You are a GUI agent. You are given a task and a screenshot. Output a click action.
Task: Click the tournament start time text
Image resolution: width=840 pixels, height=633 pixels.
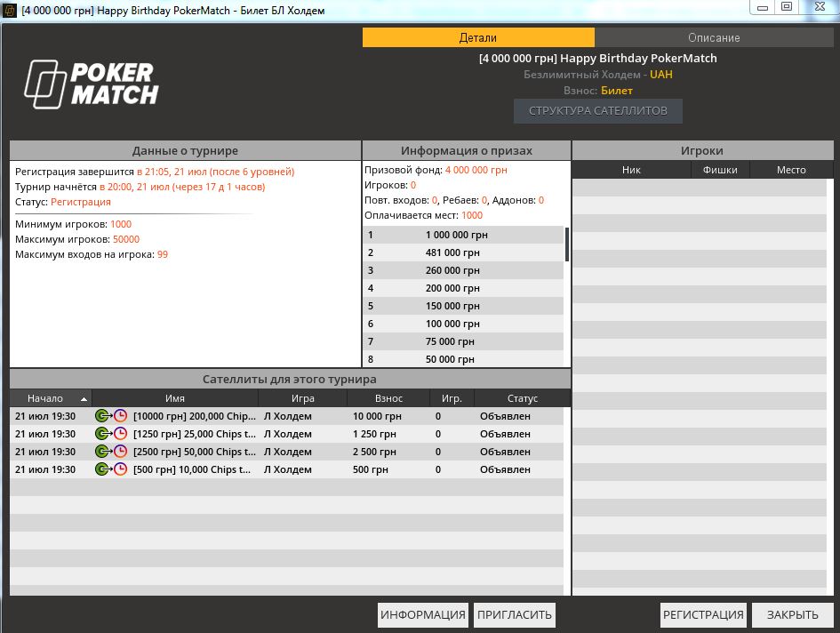point(182,187)
